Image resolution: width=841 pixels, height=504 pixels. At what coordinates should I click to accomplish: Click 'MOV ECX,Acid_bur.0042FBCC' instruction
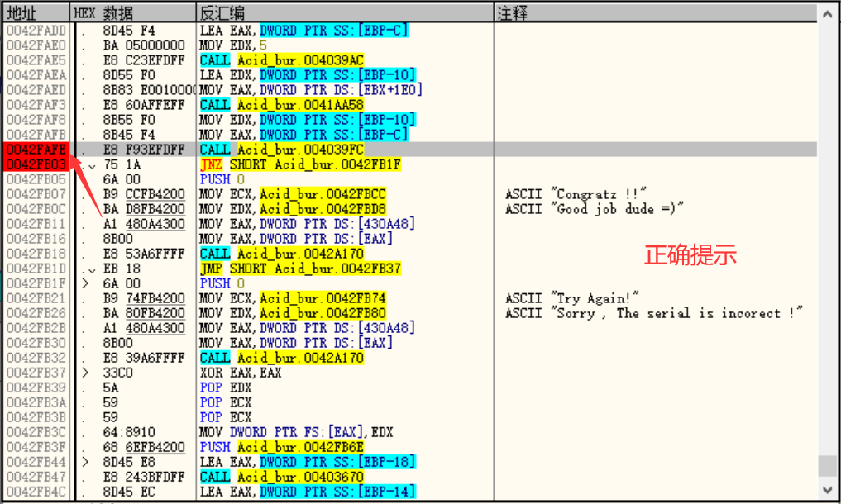pos(293,194)
